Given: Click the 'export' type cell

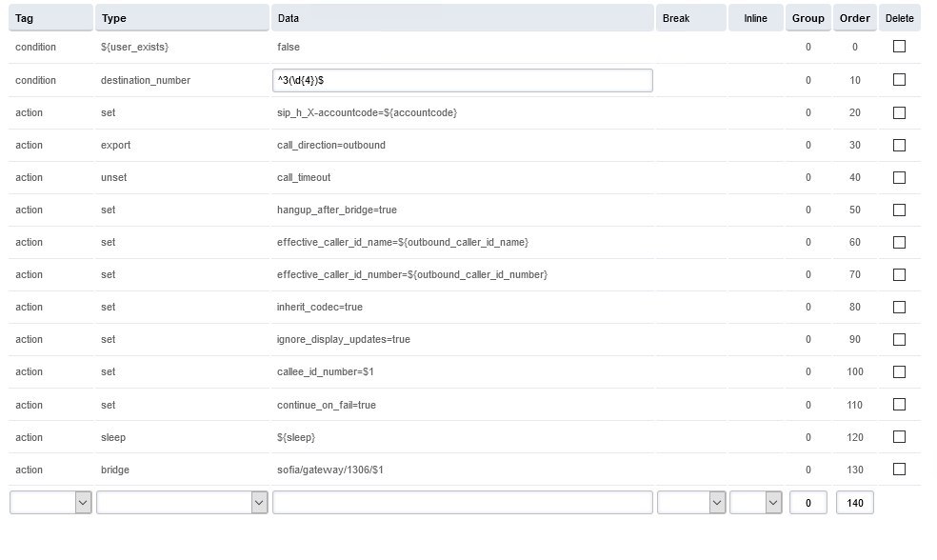Looking at the screenshot, I should point(115,145).
